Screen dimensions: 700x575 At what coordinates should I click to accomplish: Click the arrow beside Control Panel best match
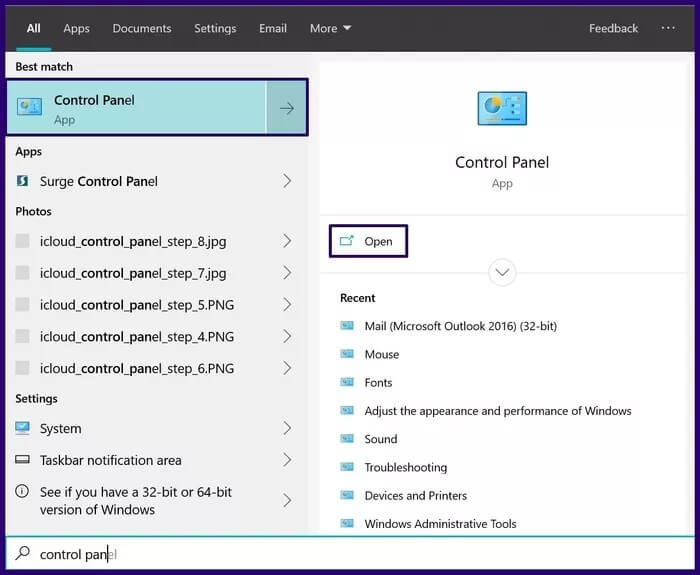pos(287,108)
